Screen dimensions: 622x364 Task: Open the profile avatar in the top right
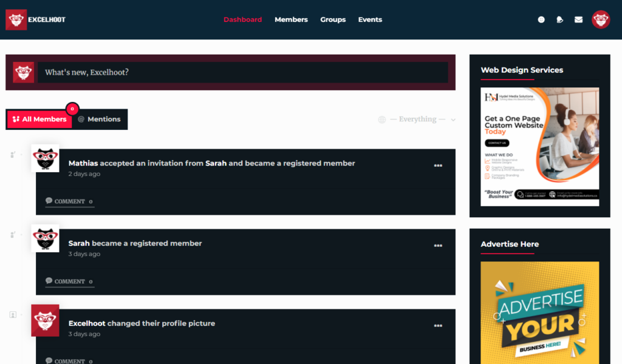601,19
